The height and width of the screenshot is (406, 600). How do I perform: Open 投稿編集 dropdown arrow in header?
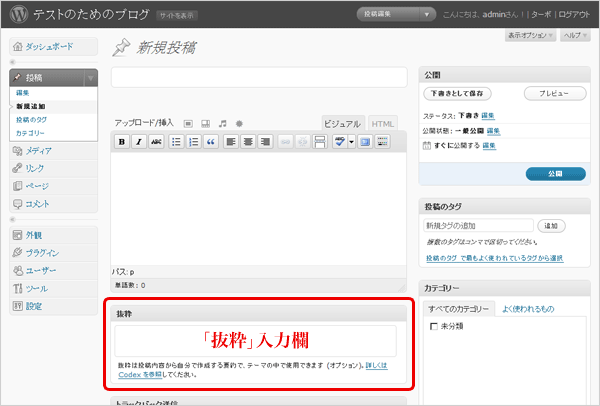click(427, 15)
